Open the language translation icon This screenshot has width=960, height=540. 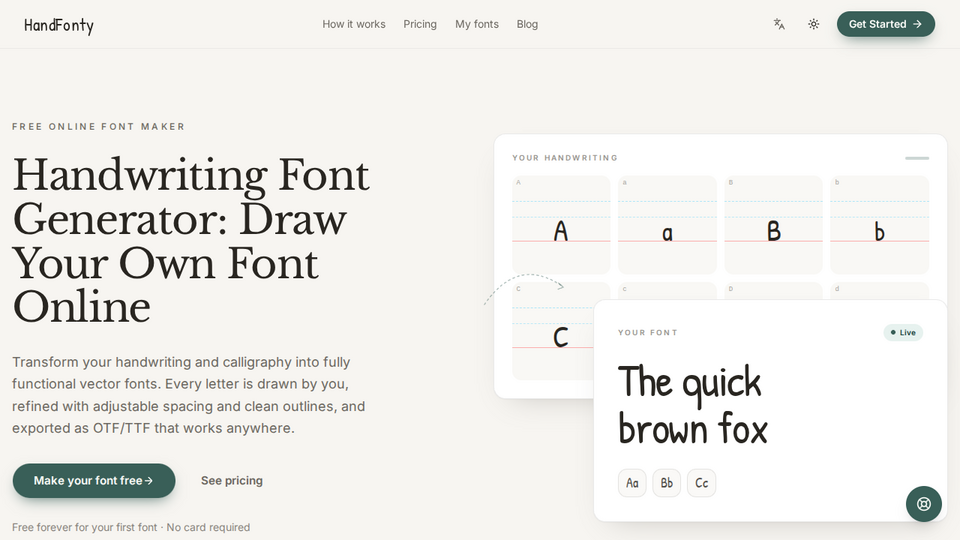coord(779,24)
